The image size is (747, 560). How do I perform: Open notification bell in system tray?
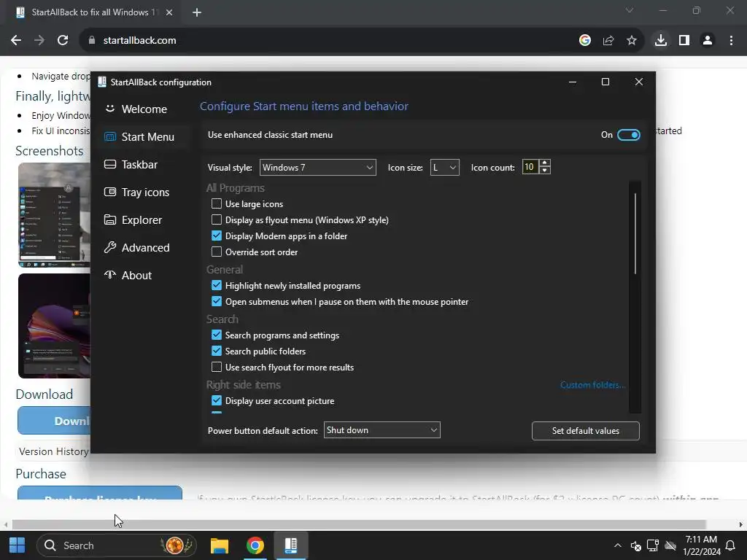[x=729, y=545]
